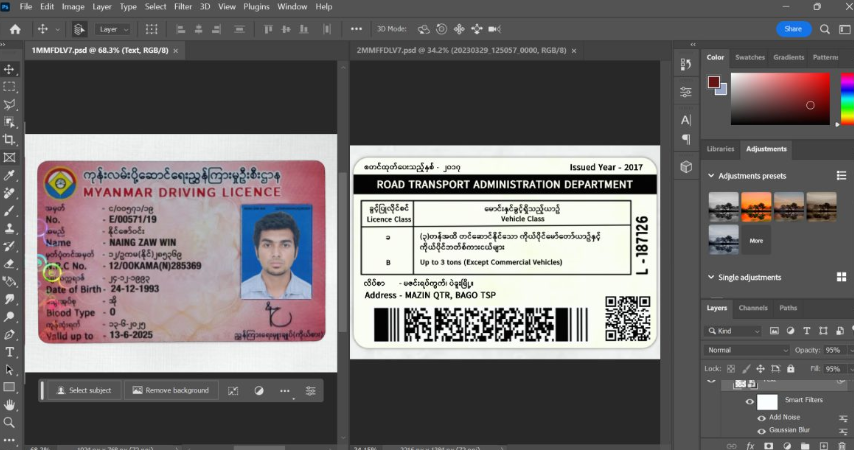The height and width of the screenshot is (450, 854).
Task: Open the 3D cube panel icon in dock
Action: (686, 167)
